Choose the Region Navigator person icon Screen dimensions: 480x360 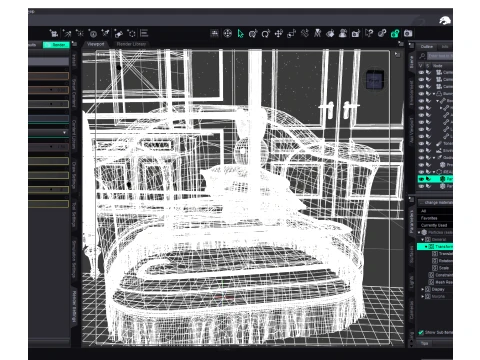(x=343, y=34)
